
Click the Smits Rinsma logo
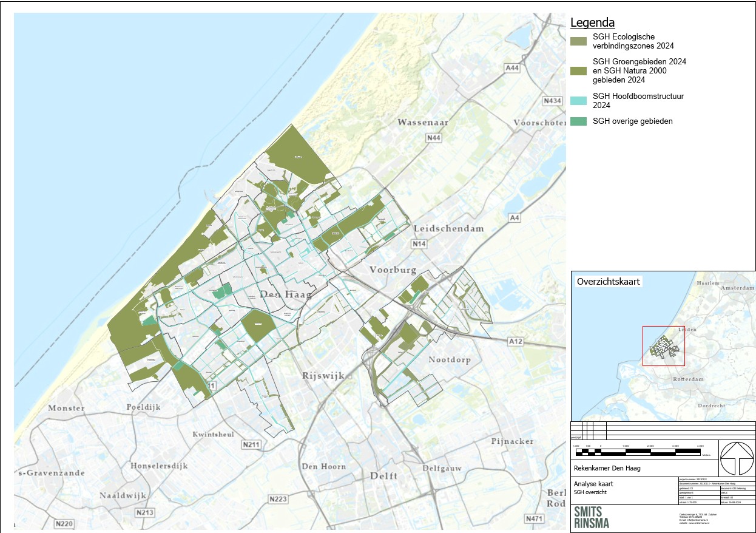pos(592,517)
